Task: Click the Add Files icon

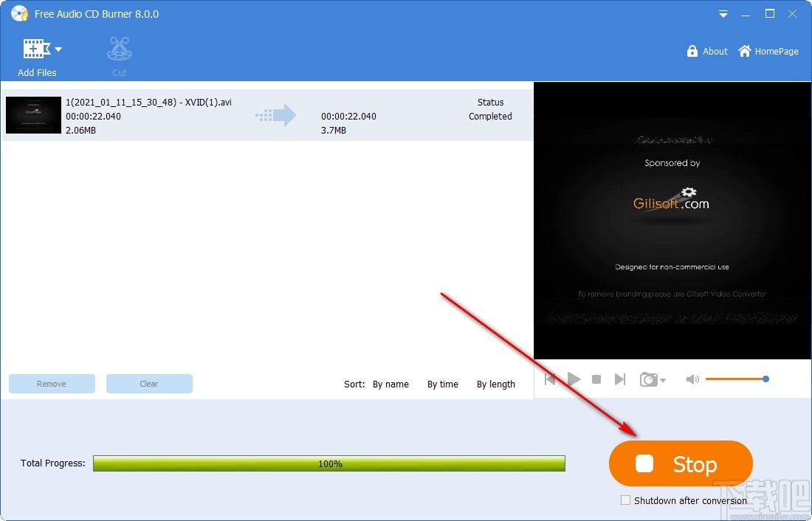Action: (x=35, y=48)
